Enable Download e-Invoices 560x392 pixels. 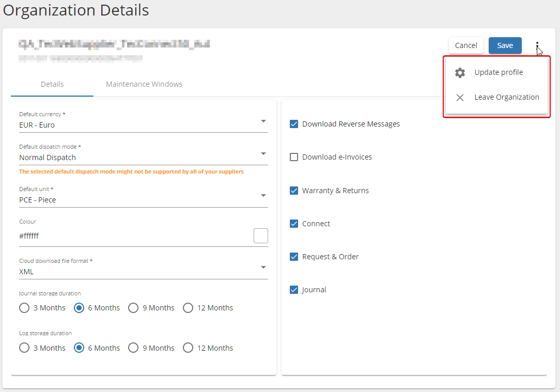(x=294, y=156)
